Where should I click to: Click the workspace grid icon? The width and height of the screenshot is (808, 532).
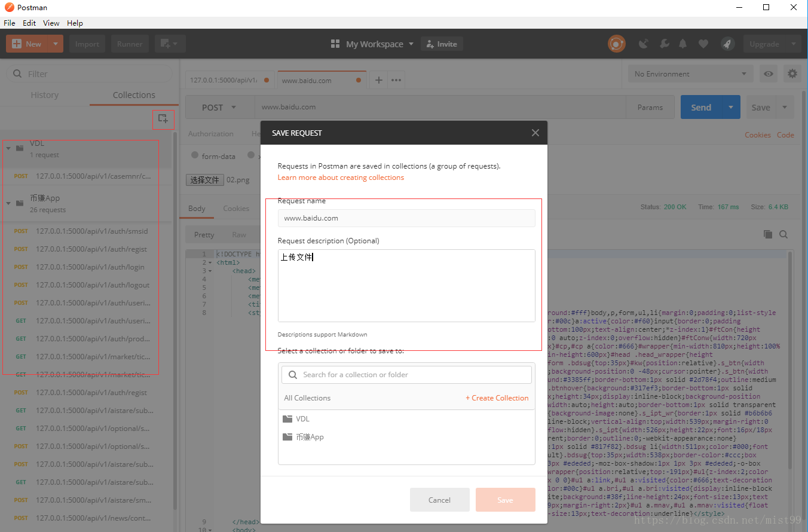click(335, 44)
